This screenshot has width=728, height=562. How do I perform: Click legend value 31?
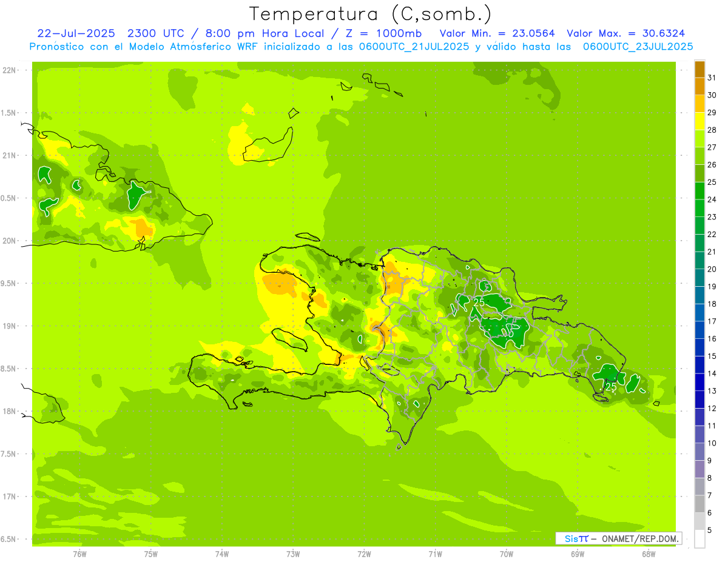pos(712,78)
